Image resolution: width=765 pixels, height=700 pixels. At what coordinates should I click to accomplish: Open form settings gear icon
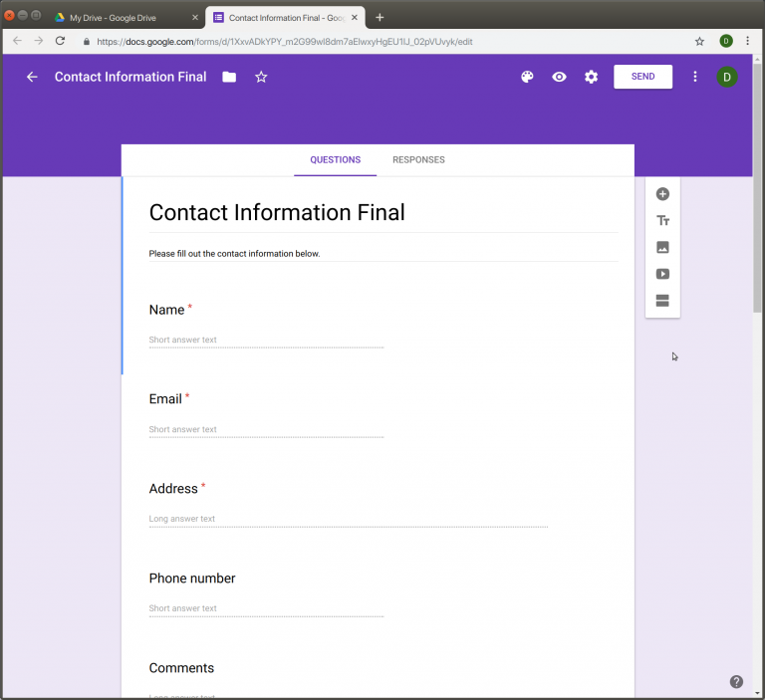click(592, 77)
